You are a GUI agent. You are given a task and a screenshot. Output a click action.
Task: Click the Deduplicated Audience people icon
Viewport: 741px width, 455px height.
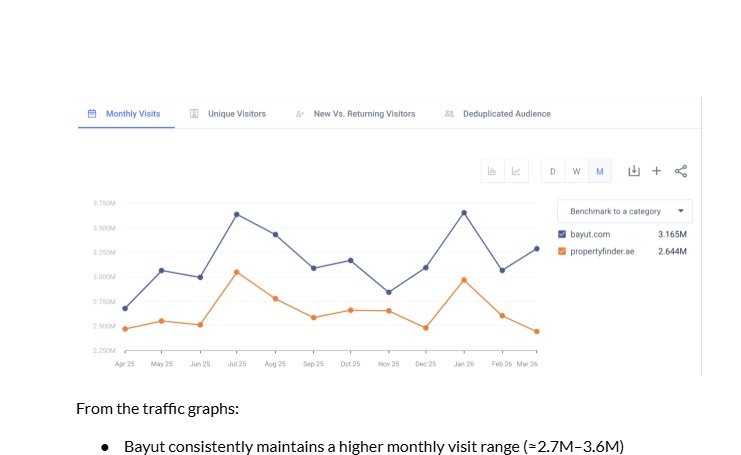pos(449,113)
